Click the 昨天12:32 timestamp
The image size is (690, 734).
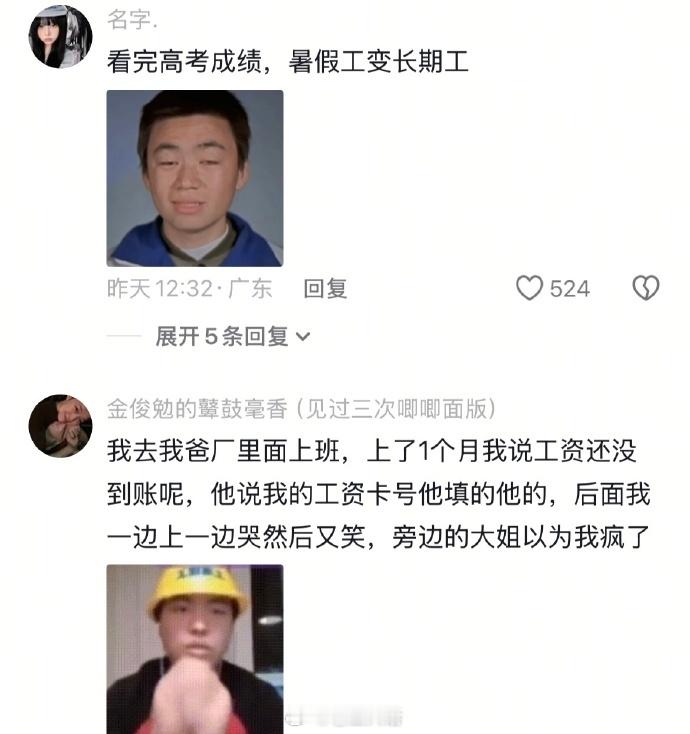pyautogui.click(x=160, y=288)
